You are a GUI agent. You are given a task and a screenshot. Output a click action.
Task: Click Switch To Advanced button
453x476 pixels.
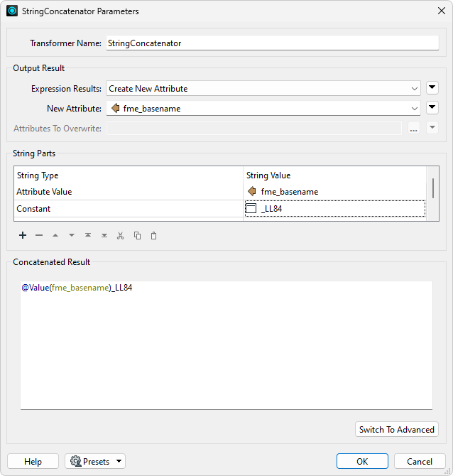397,429
